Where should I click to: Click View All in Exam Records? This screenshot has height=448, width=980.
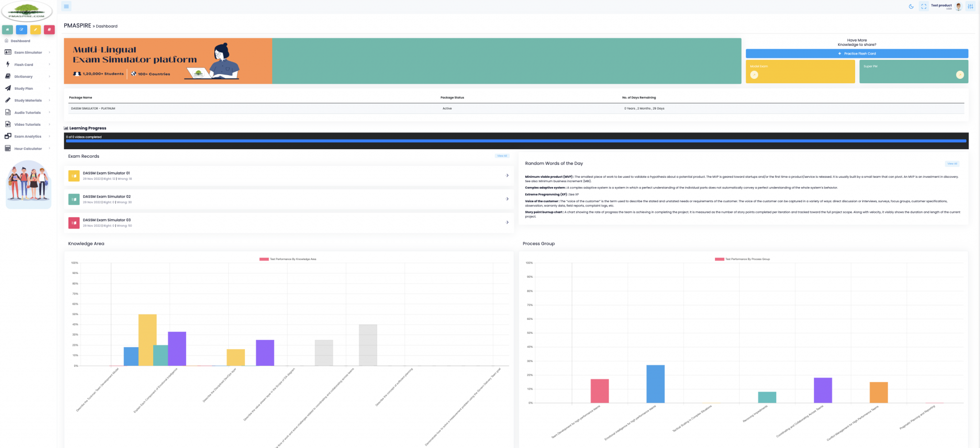point(502,156)
